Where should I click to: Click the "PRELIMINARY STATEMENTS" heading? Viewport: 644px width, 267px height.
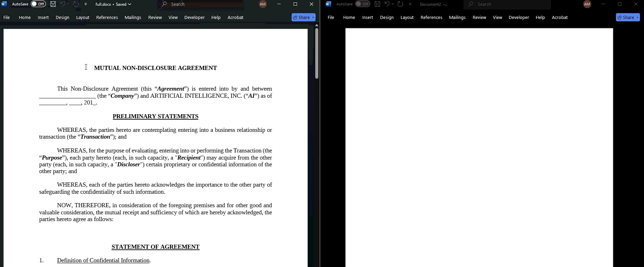click(x=155, y=116)
